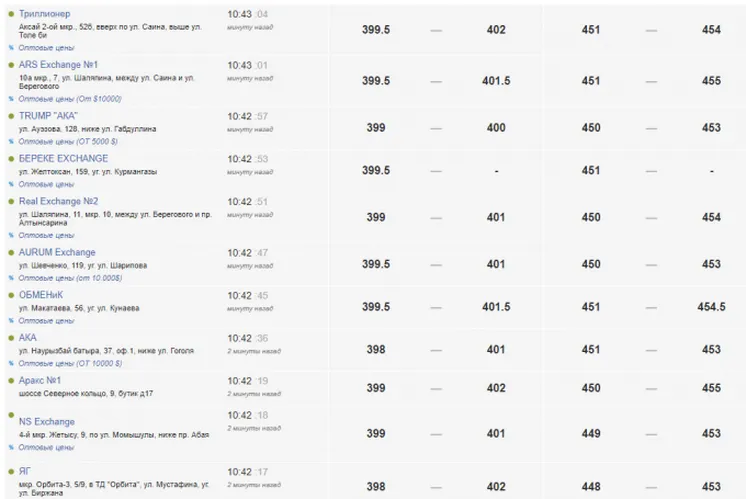
Task: Click green status dot beside ОБМЕНиК
Action: click(x=11, y=296)
